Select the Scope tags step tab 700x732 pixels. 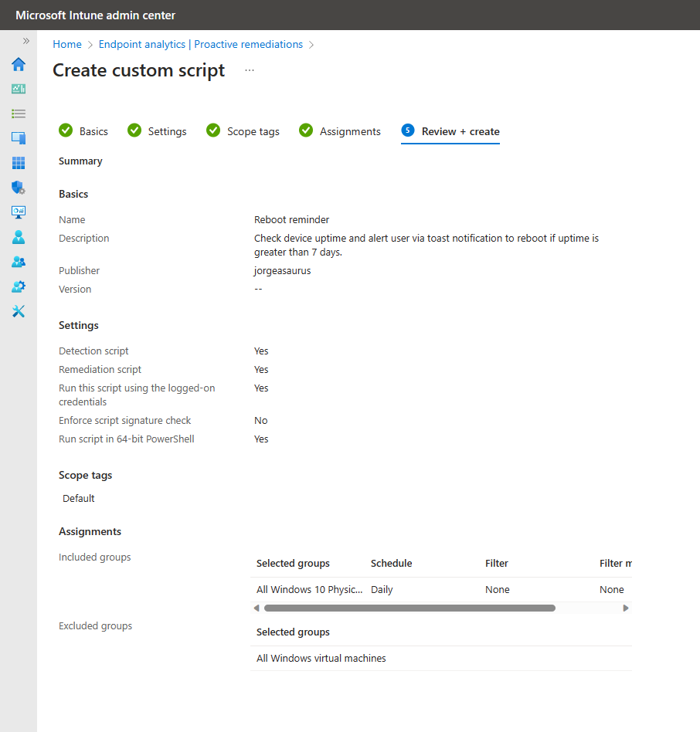point(243,131)
